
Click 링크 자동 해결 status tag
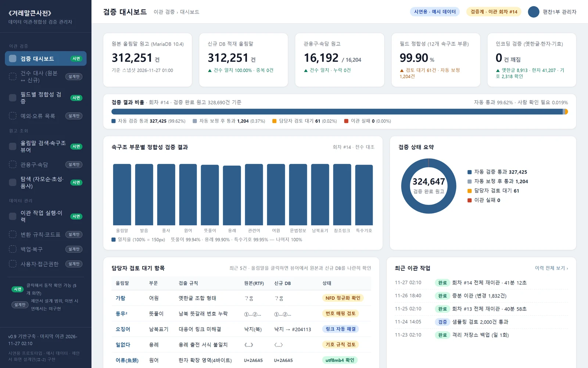pyautogui.click(x=341, y=329)
